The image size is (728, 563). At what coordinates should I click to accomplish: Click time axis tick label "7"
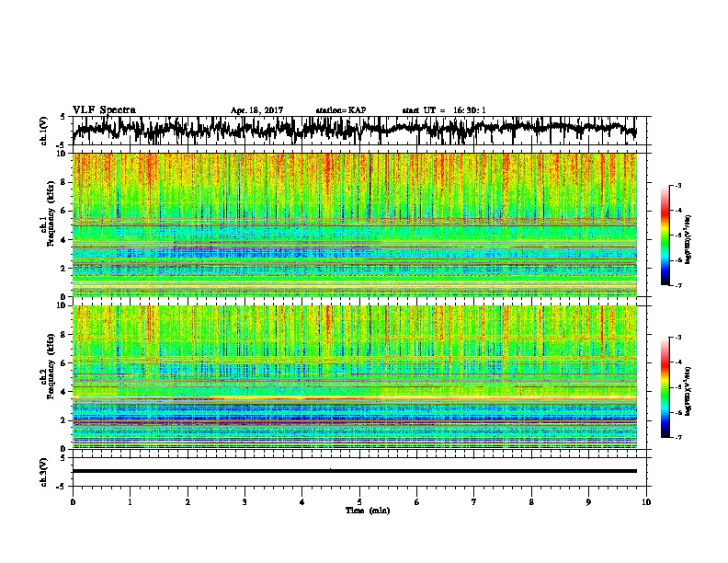point(474,501)
